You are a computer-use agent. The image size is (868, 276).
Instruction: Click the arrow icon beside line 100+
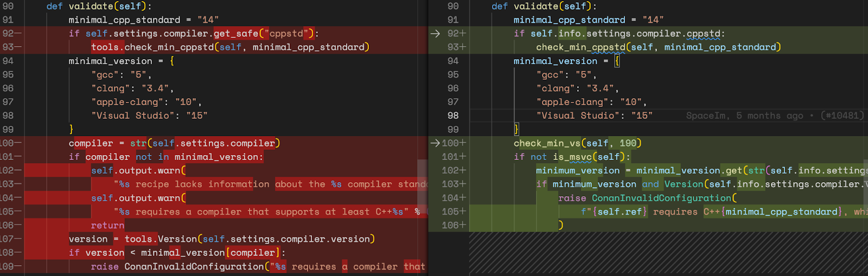click(x=435, y=143)
